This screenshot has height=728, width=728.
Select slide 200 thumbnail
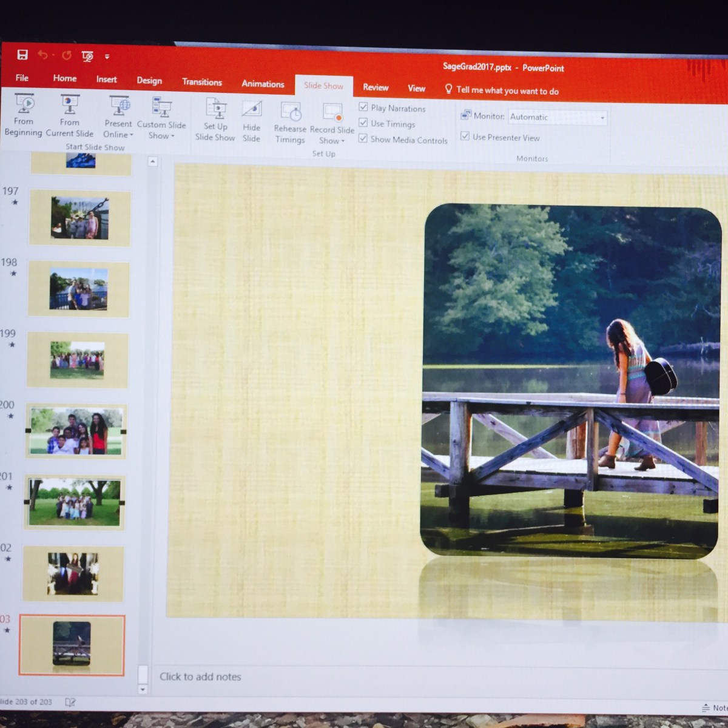pyautogui.click(x=76, y=431)
